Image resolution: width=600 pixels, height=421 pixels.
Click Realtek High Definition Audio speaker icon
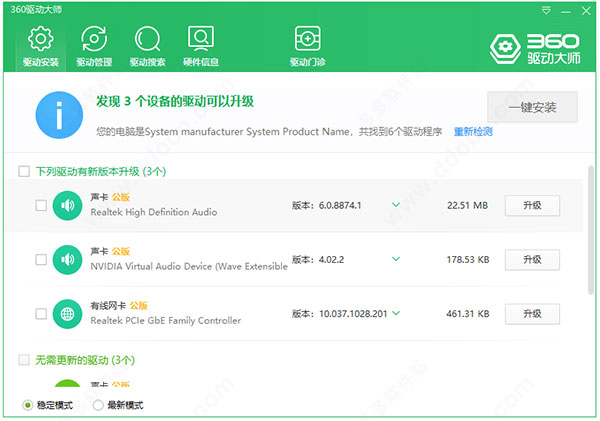[67, 206]
